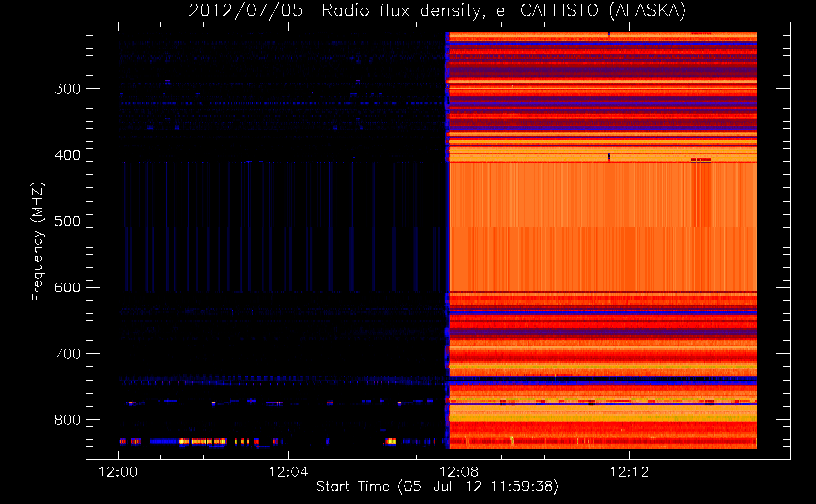Image resolution: width=816 pixels, height=504 pixels.
Task: Click the '12:00' time tick label
Action: [118, 472]
